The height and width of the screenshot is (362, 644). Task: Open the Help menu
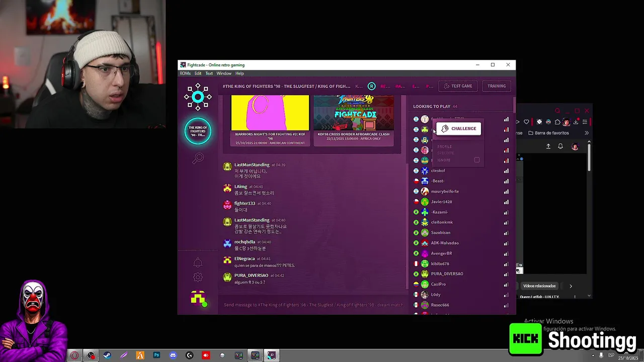pos(239,73)
